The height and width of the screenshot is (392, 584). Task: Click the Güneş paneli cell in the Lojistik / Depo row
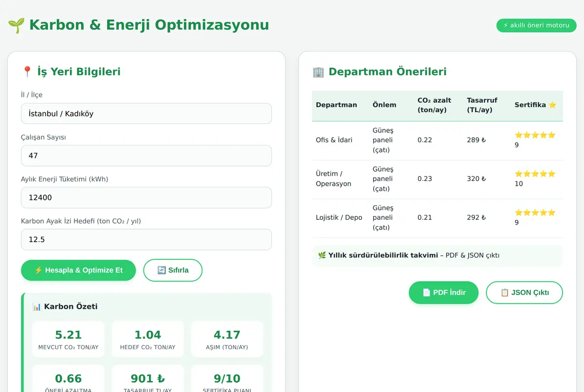(383, 217)
